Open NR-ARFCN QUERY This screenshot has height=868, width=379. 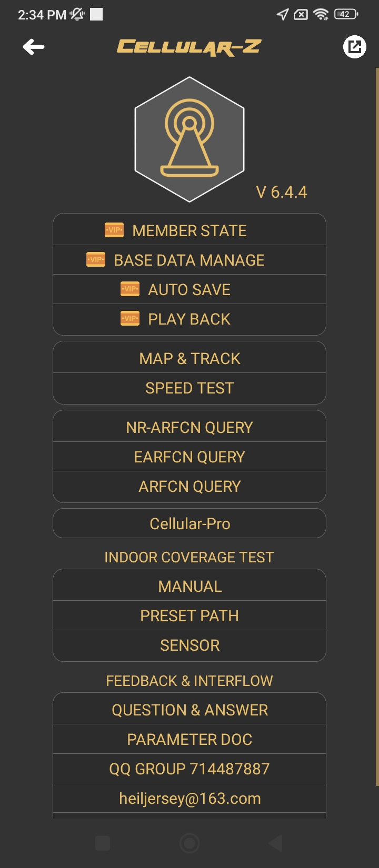[x=189, y=427]
